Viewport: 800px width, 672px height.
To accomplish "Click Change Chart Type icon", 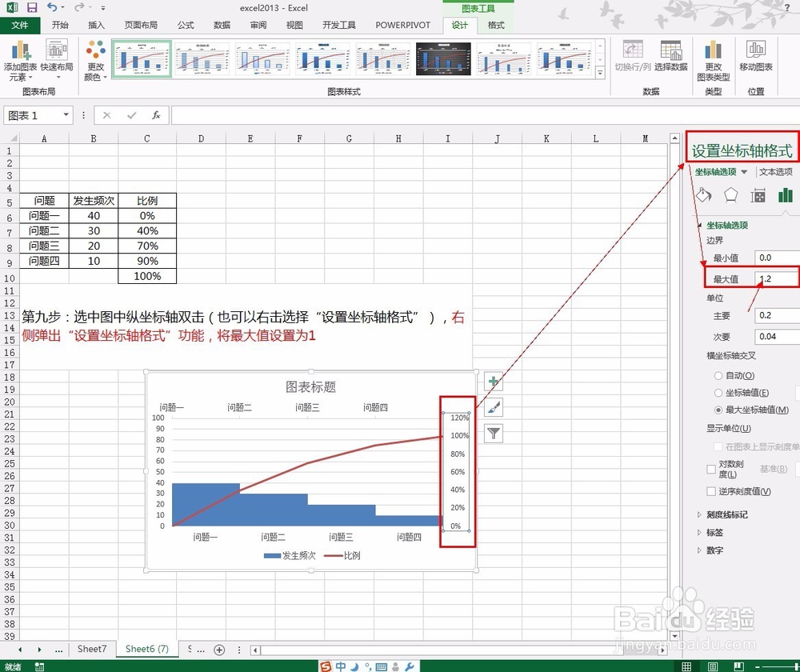I will (x=714, y=61).
